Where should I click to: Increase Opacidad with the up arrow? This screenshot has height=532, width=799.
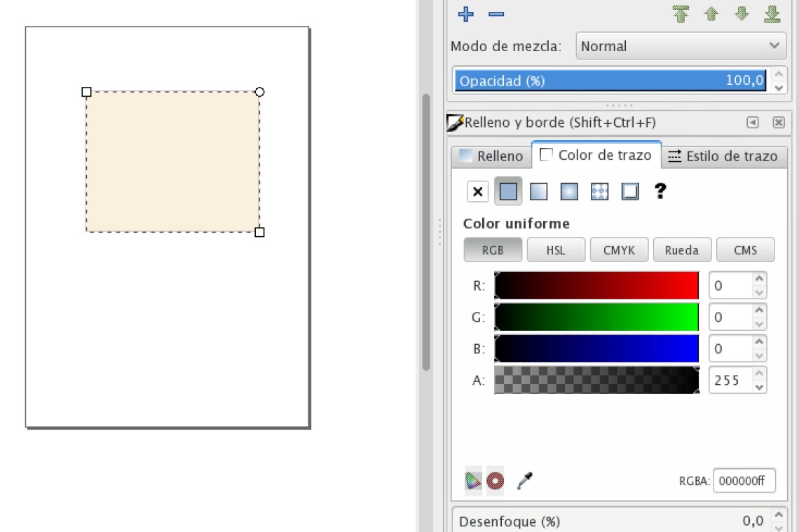pos(778,76)
